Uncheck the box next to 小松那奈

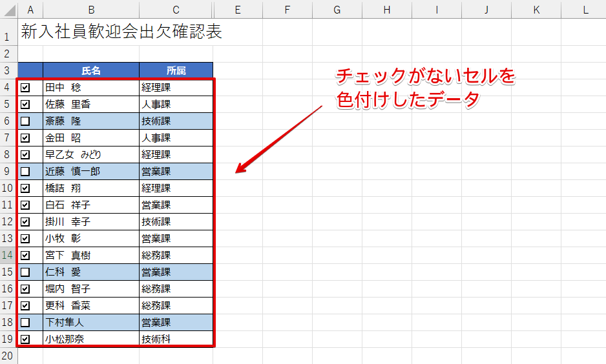pyautogui.click(x=25, y=339)
